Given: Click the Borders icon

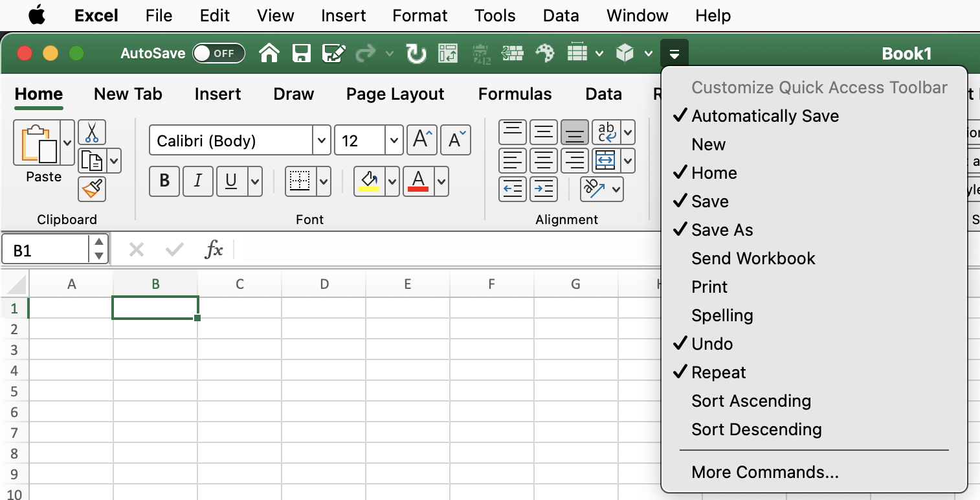Looking at the screenshot, I should pos(300,181).
